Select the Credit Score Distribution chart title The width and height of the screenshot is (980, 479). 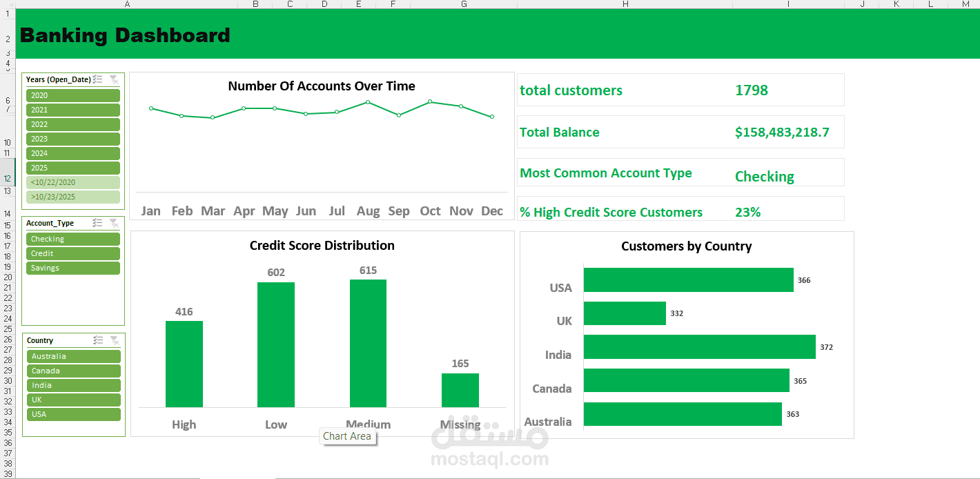pos(322,246)
